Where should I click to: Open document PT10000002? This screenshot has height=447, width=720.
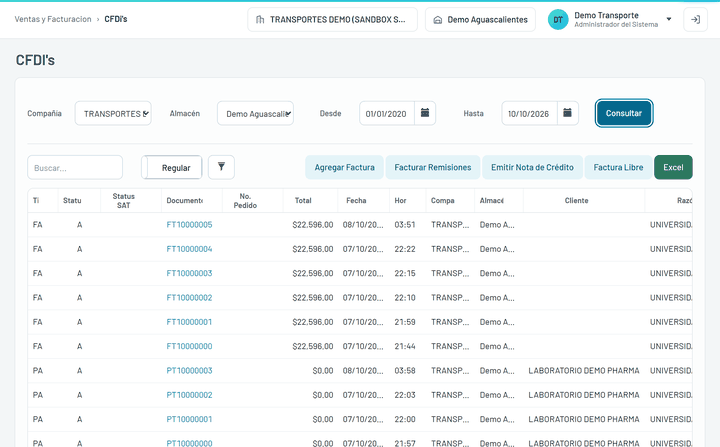tap(189, 395)
